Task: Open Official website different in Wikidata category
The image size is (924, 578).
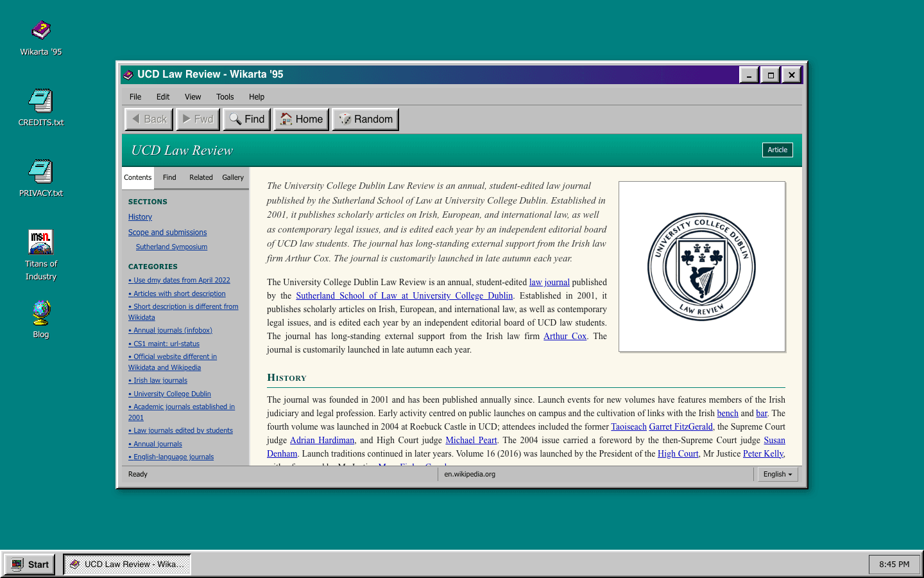Action: [173, 362]
